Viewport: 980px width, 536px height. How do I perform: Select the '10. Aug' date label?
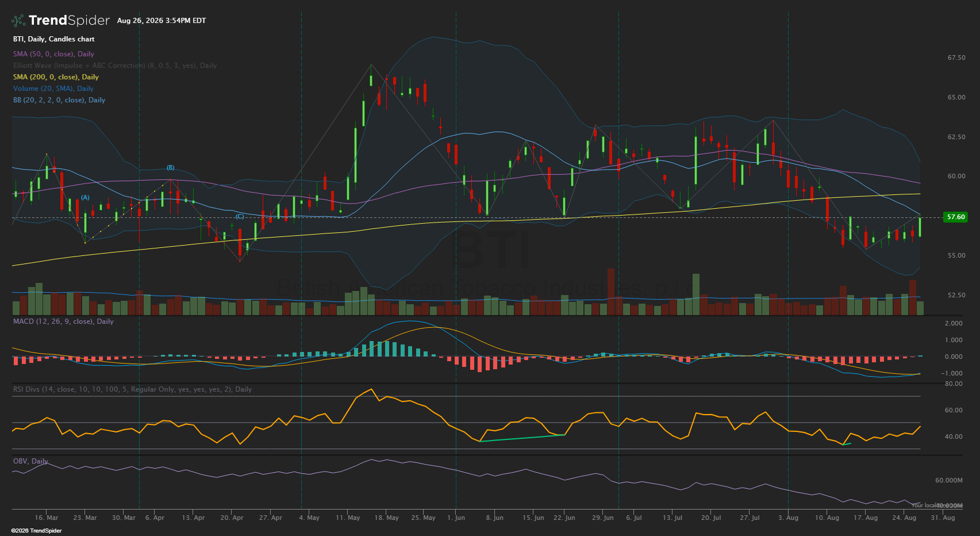827,518
